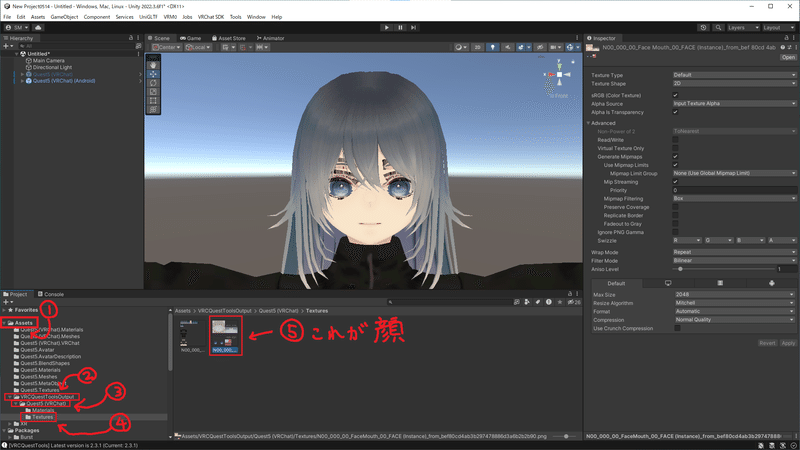
Task: Expand Quest5 (VRChat) (Android) in Hierarchy
Action: coord(22,81)
